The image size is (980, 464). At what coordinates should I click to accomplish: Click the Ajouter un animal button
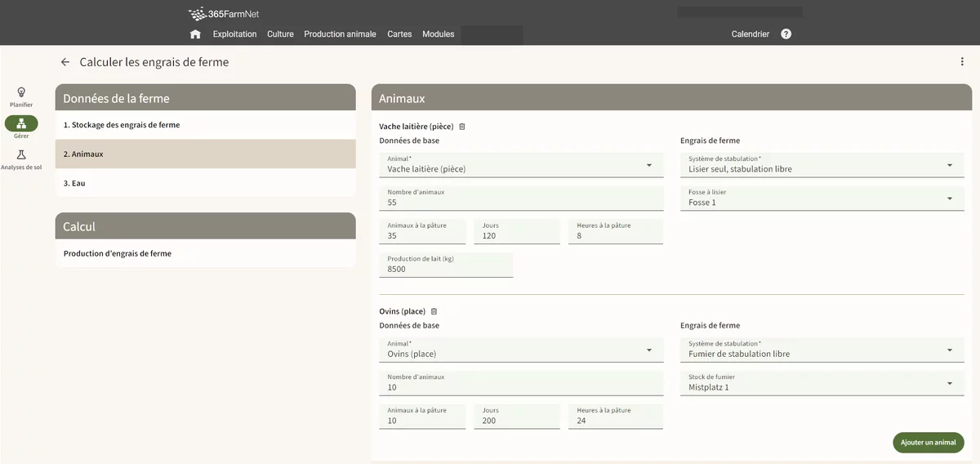click(928, 442)
